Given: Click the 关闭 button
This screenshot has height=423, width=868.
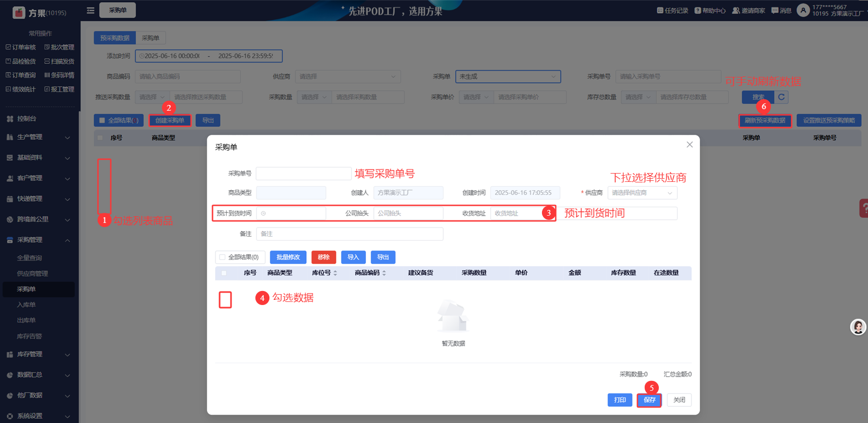Looking at the screenshot, I should [679, 400].
